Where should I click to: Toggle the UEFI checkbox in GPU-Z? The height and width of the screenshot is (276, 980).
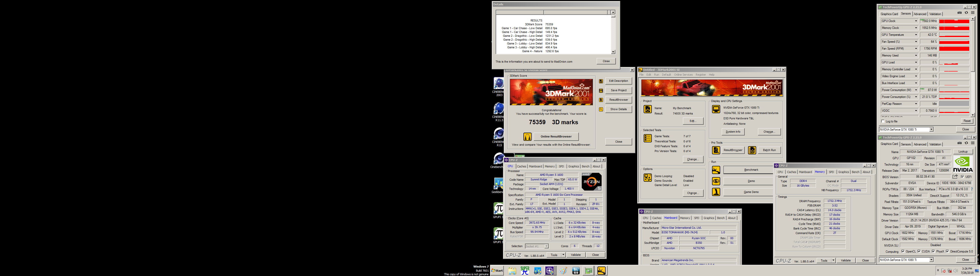point(962,177)
